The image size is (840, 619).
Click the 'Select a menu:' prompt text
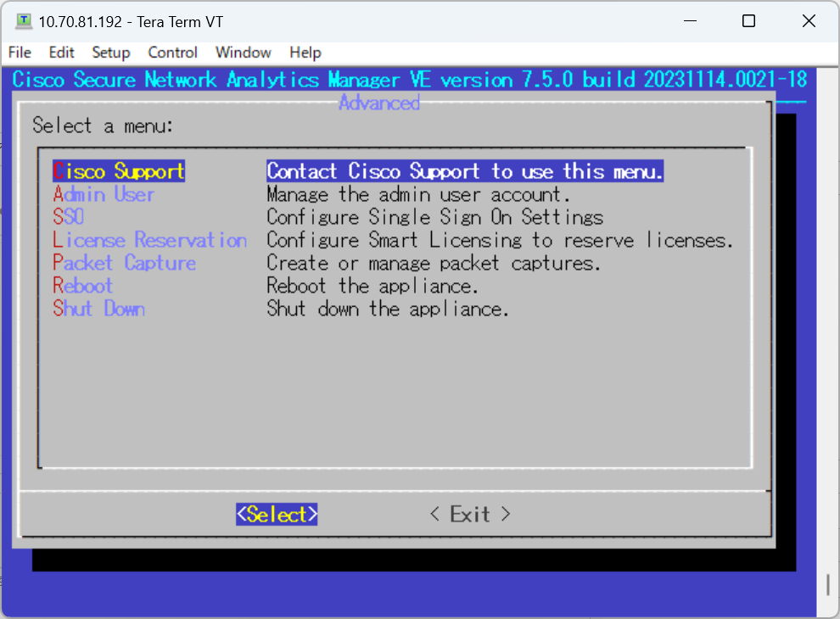103,125
